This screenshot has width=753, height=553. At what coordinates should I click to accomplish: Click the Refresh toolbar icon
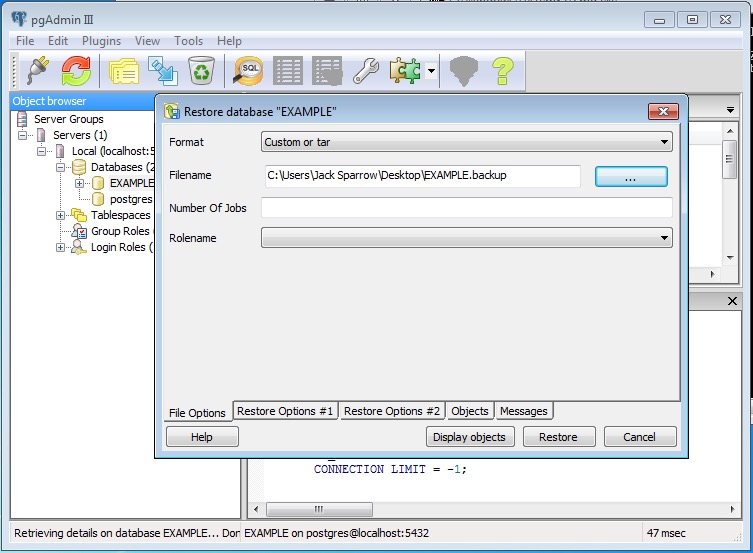coord(76,70)
